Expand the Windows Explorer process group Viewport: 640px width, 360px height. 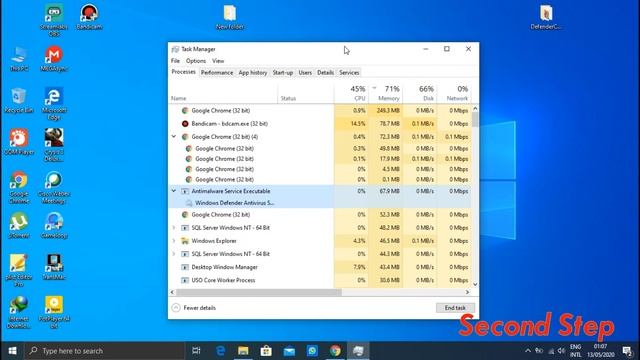coord(174,241)
